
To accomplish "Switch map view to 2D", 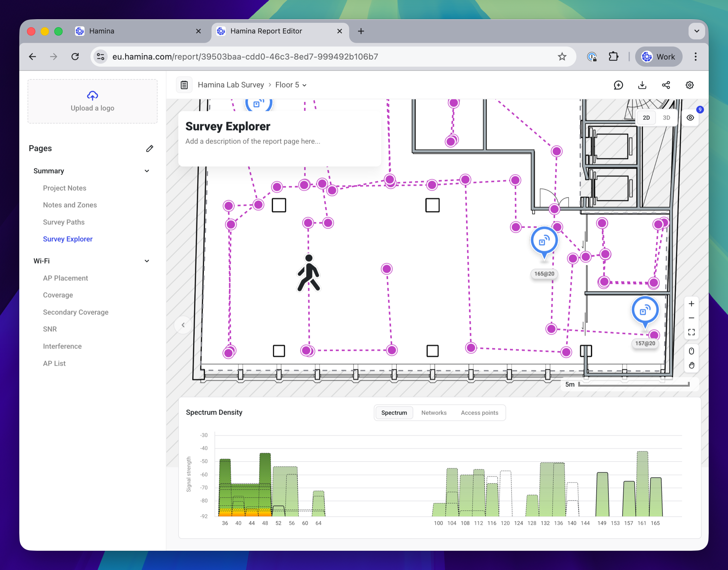I will [x=646, y=117].
